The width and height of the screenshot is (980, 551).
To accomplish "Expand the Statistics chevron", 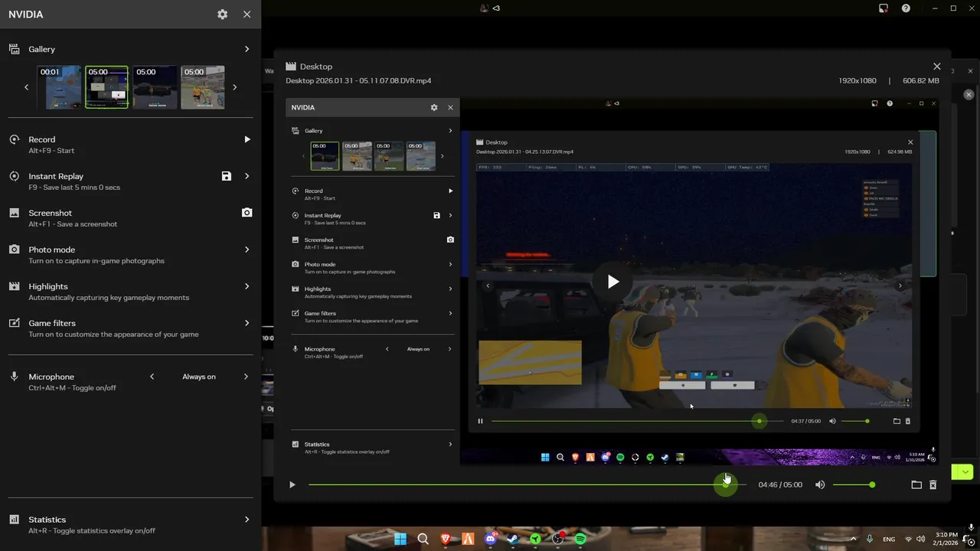I will (247, 519).
